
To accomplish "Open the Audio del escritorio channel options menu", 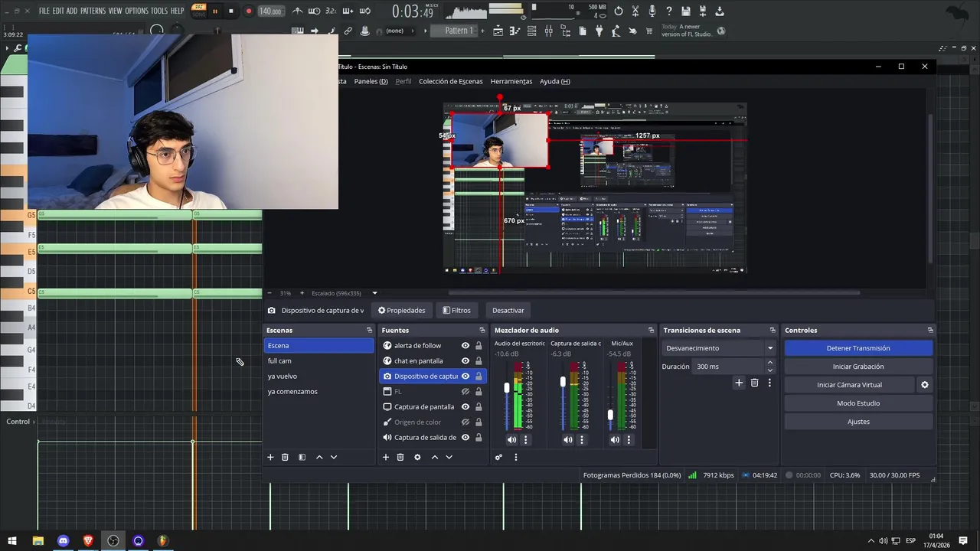I will click(x=525, y=440).
